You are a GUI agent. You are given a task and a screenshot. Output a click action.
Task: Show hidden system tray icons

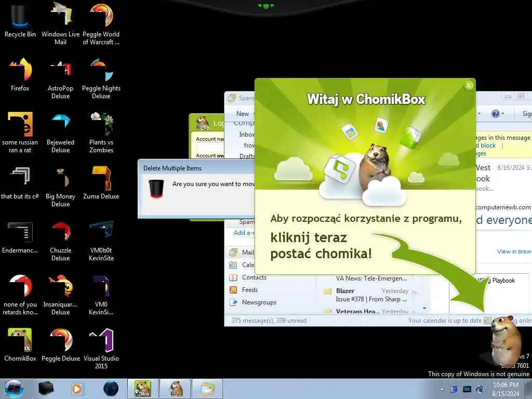point(442,389)
